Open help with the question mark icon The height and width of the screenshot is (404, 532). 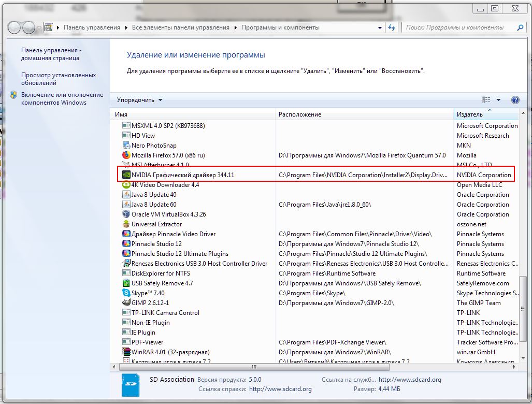pos(515,100)
